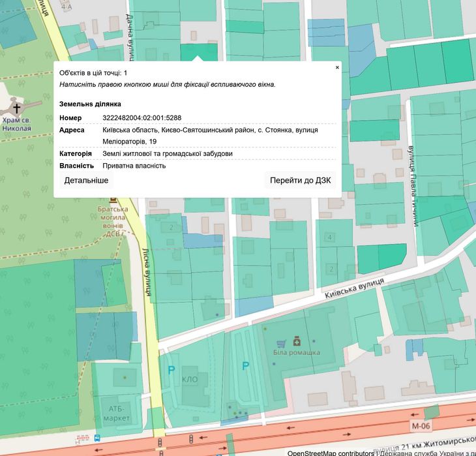This screenshot has height=456, width=476.
Task: Click the memorial icon above Братська могила
Action: (x=113, y=199)
